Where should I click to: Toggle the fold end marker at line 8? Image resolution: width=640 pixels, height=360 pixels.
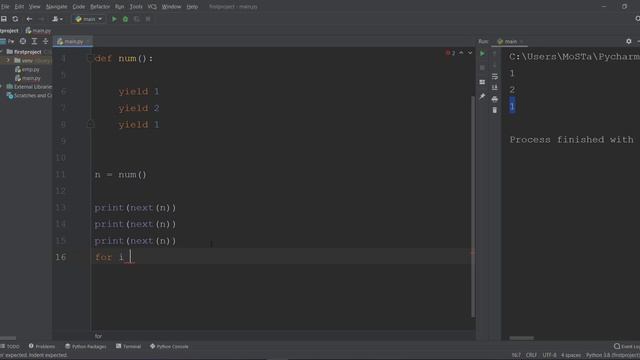coord(91,124)
